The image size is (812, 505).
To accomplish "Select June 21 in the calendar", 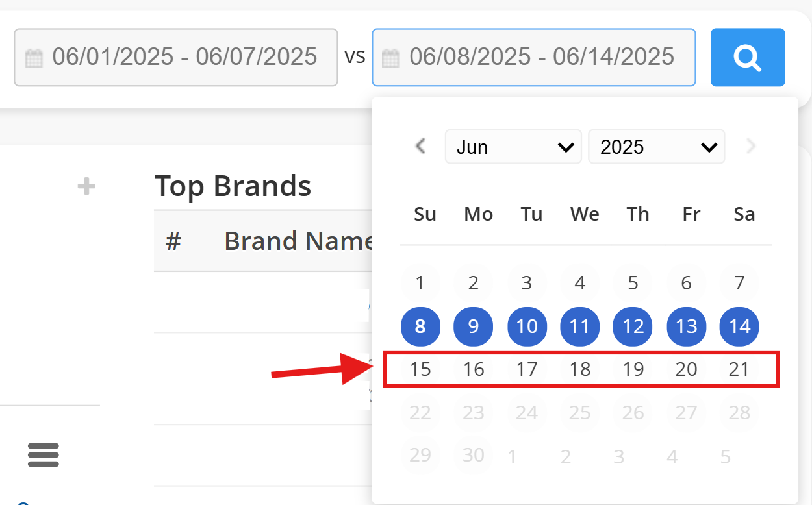I will 739,369.
